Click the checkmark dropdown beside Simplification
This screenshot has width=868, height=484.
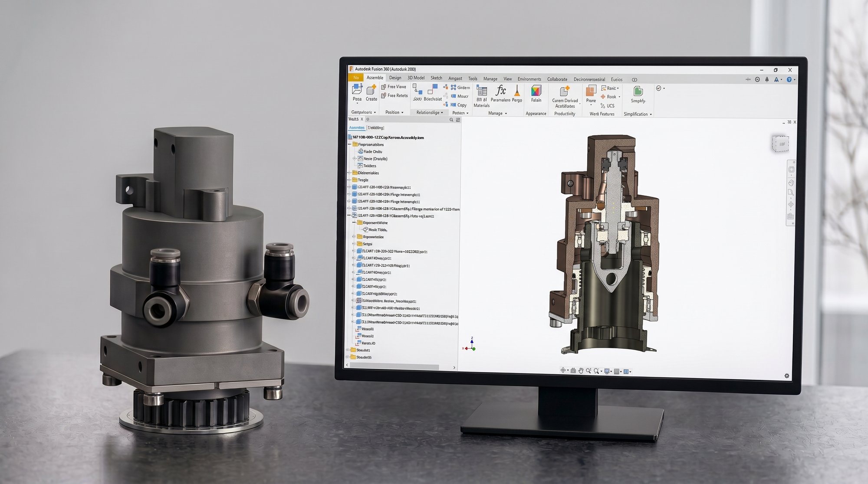coord(660,88)
